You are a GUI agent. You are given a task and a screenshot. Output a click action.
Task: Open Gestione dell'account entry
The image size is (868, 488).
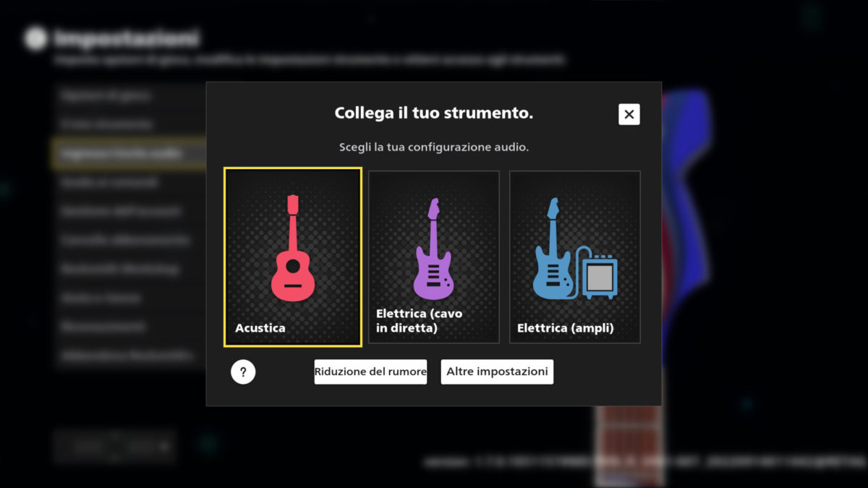click(130, 211)
